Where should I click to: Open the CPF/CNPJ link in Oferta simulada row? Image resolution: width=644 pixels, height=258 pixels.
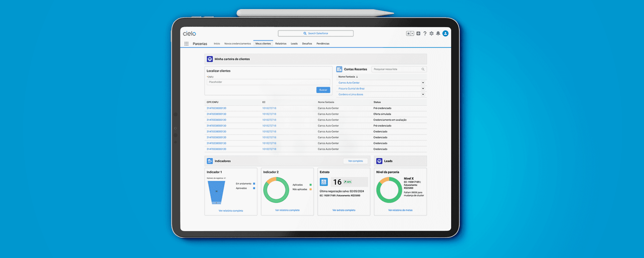[x=216, y=114]
